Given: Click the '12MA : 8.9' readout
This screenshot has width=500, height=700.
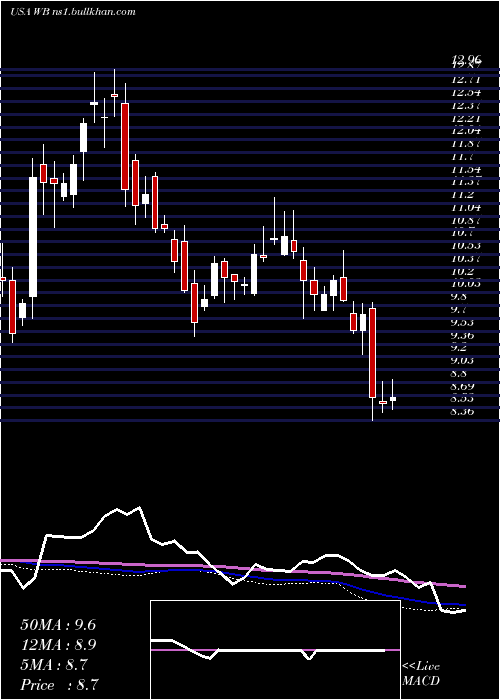Looking at the screenshot, I should (x=58, y=645).
